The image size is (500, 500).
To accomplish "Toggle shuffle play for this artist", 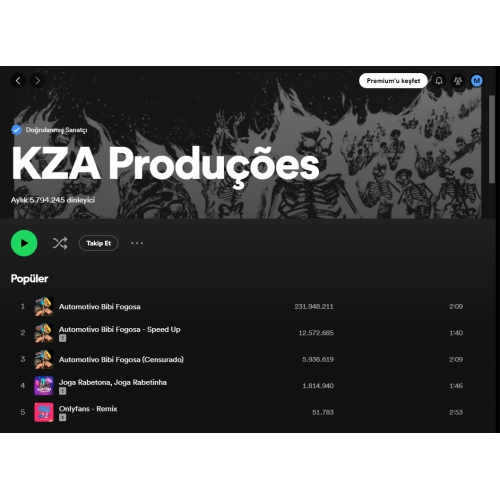I will click(60, 243).
